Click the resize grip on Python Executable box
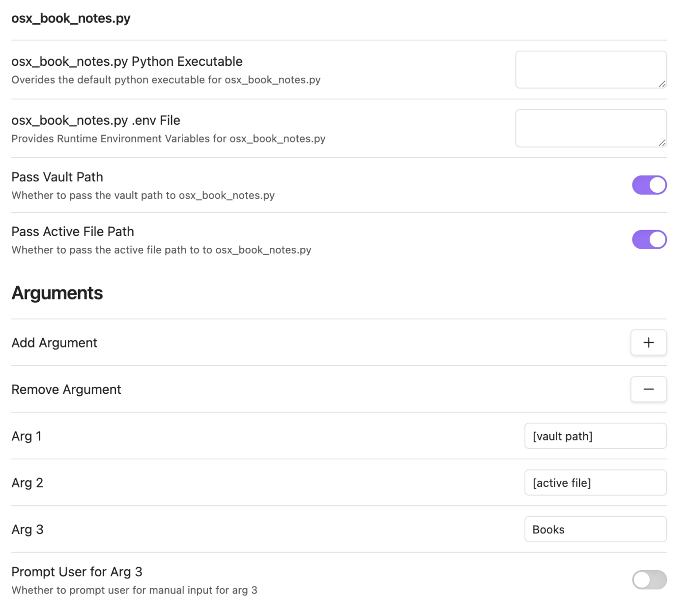Screen dimensions: 688x616 (x=662, y=85)
